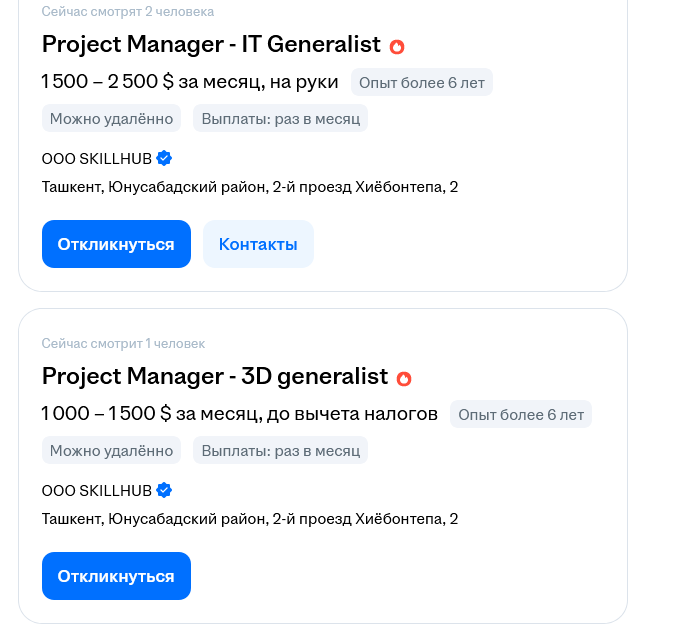Click the 1 000 – 1 500 $ salary line
This screenshot has height=639, width=678.
239,413
